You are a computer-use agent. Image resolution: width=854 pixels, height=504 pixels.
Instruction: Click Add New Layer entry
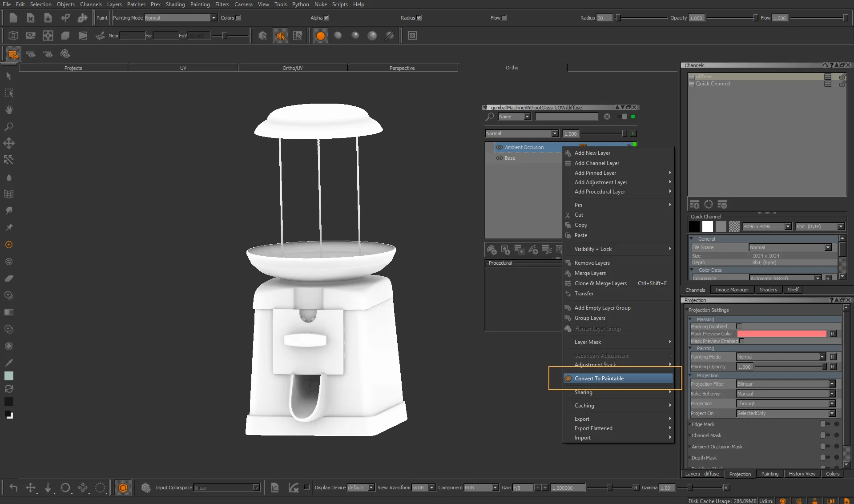592,153
